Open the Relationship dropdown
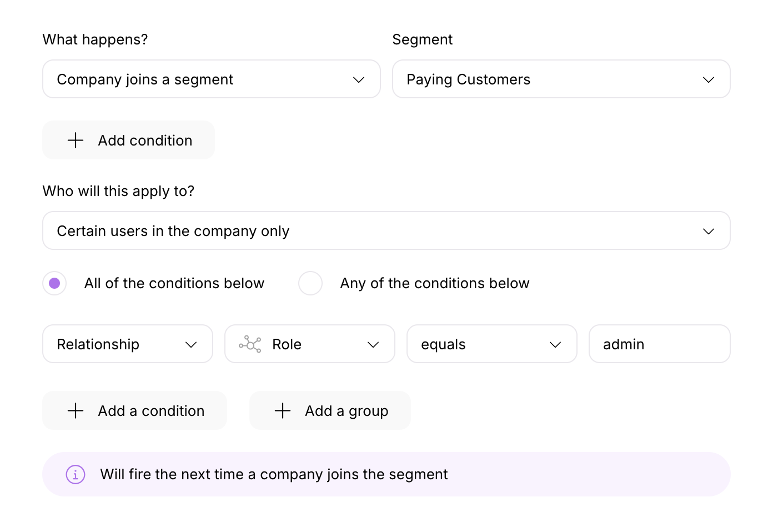 (127, 344)
